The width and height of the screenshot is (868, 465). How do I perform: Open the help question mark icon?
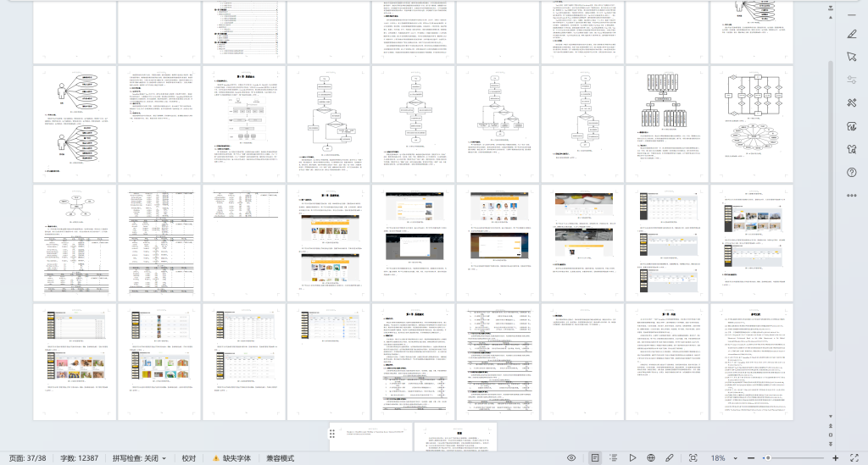click(x=852, y=173)
